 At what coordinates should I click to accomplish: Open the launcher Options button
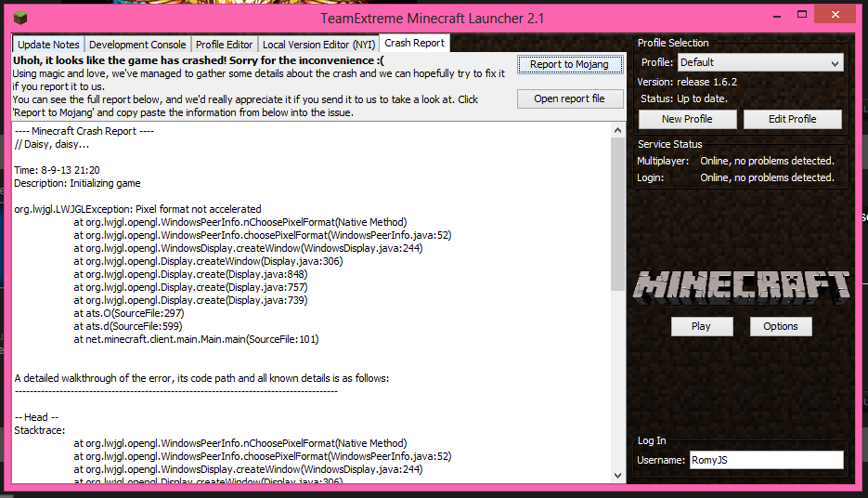(781, 326)
